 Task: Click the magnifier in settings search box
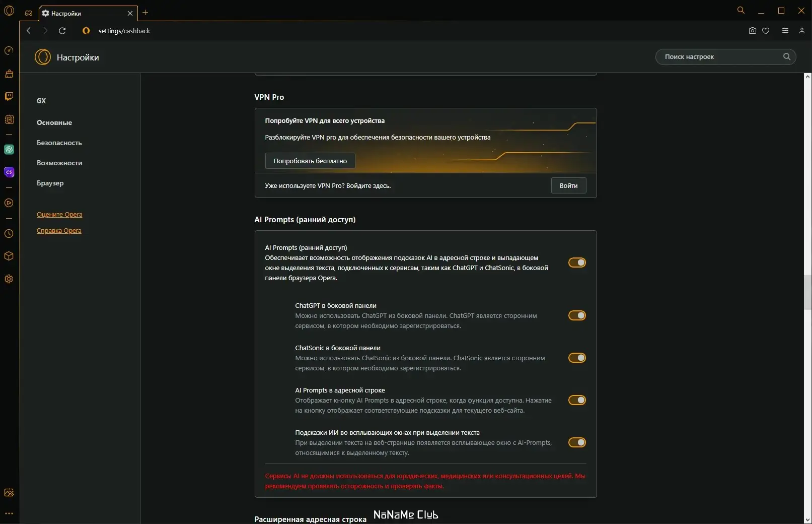(787, 56)
